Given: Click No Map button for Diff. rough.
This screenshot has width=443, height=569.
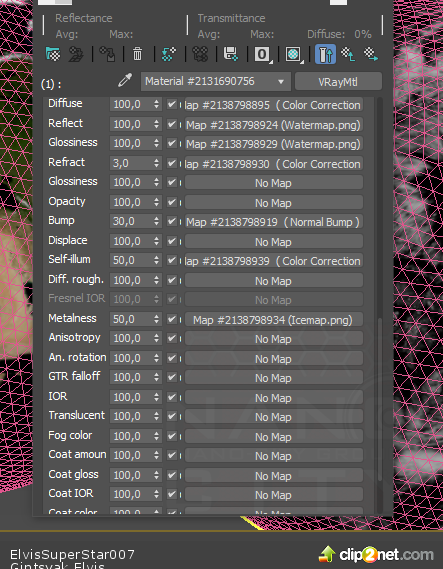Looking at the screenshot, I should click(274, 281).
